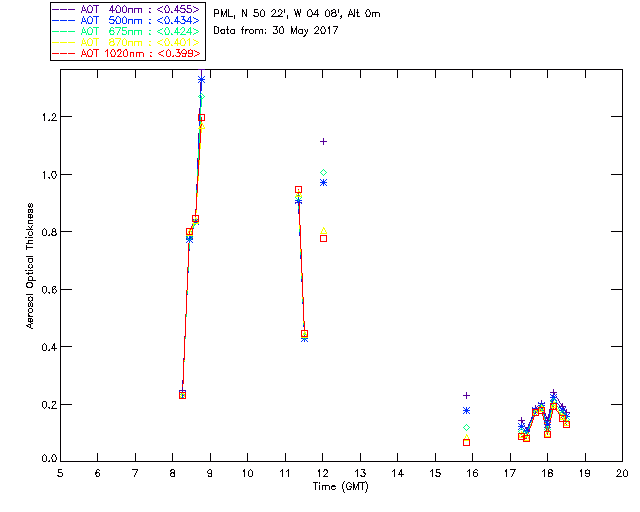
Task: Click the purple plus marker peak after 18 GMT
Action: point(553,392)
